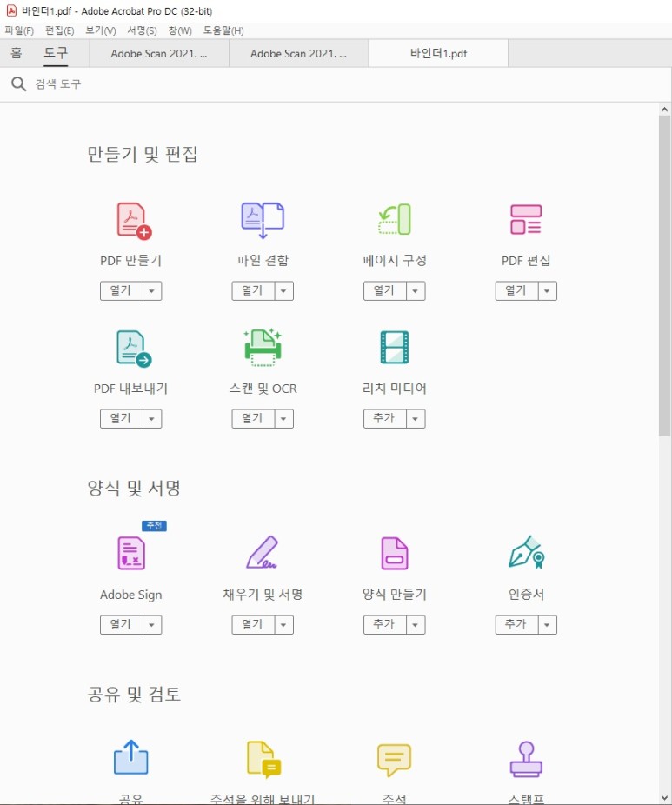This screenshot has width=672, height=805.
Task: Click 열기 button under 채우기 및 서명
Action: tap(253, 625)
